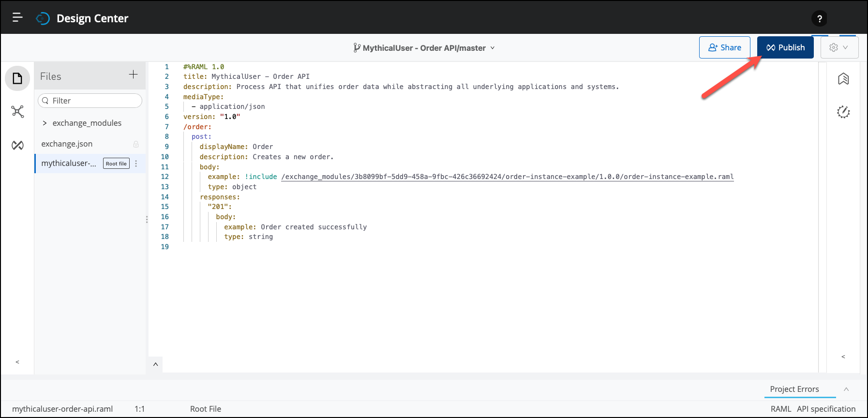The width and height of the screenshot is (868, 418).
Task: Click mythicaluser-order-api.raml in status bar
Action: pyautogui.click(x=62, y=409)
